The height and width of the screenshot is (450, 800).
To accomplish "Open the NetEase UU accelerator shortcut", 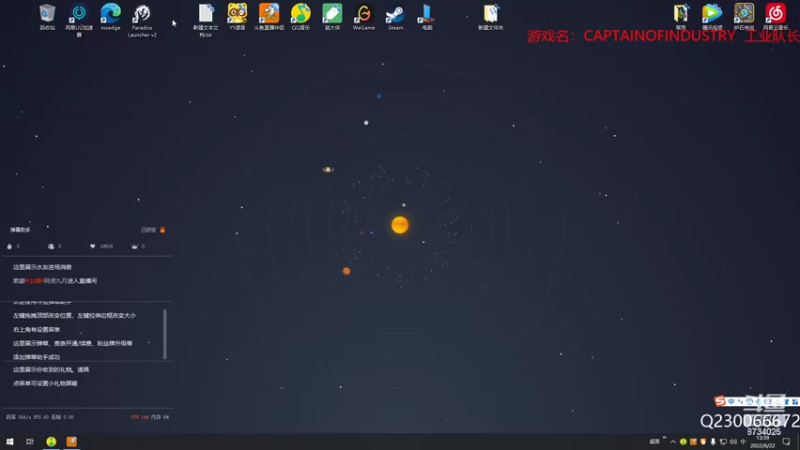I will [x=79, y=19].
